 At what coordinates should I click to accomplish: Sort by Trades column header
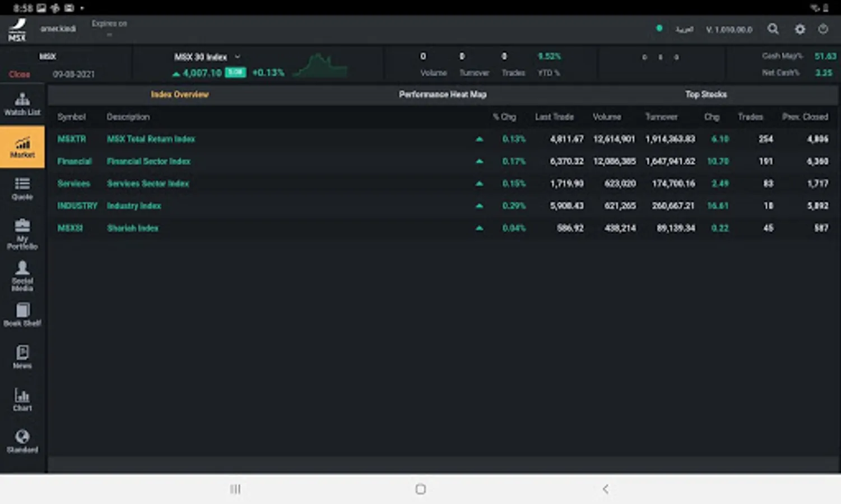[750, 117]
